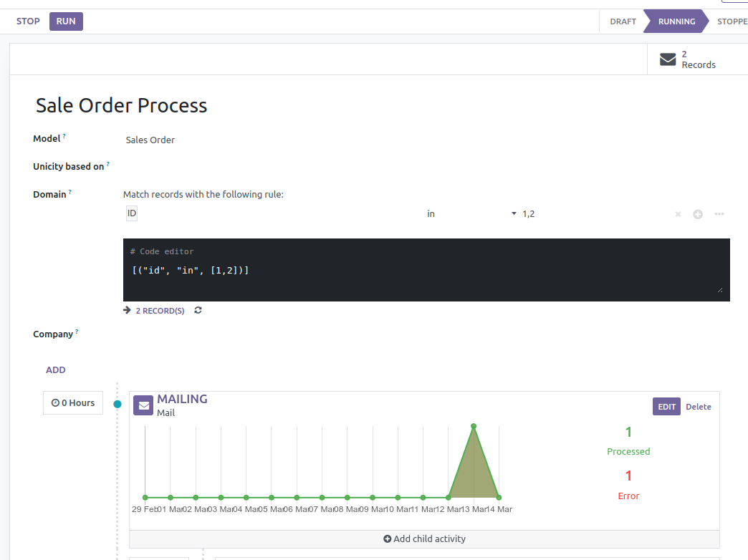This screenshot has height=560, width=748.
Task: Add a branch via three-dots icon
Action: (x=719, y=214)
